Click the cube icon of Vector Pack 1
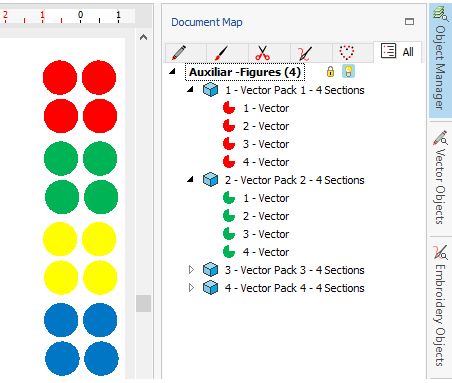Image resolution: width=452 pixels, height=383 pixels. coord(210,90)
